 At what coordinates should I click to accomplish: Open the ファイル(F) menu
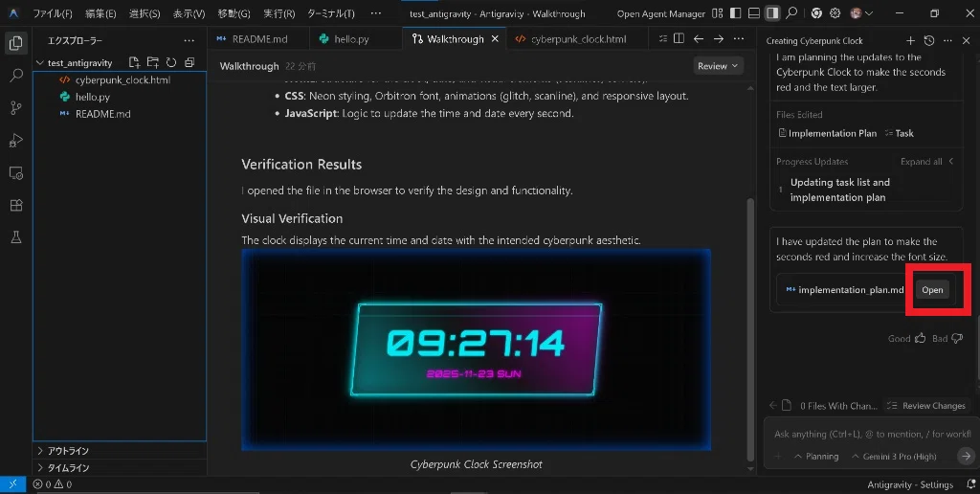[x=53, y=13]
